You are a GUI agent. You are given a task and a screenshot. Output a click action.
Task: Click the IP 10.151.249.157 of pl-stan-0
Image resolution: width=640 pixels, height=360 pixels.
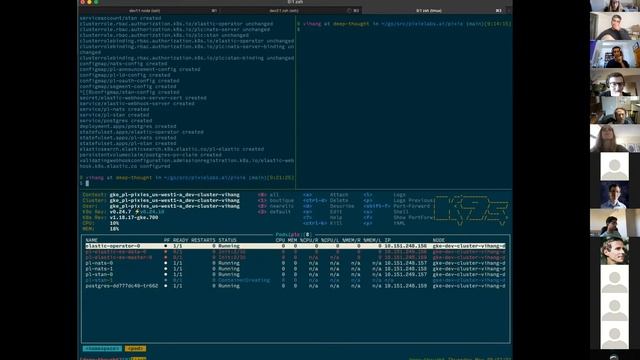pyautogui.click(x=405, y=275)
